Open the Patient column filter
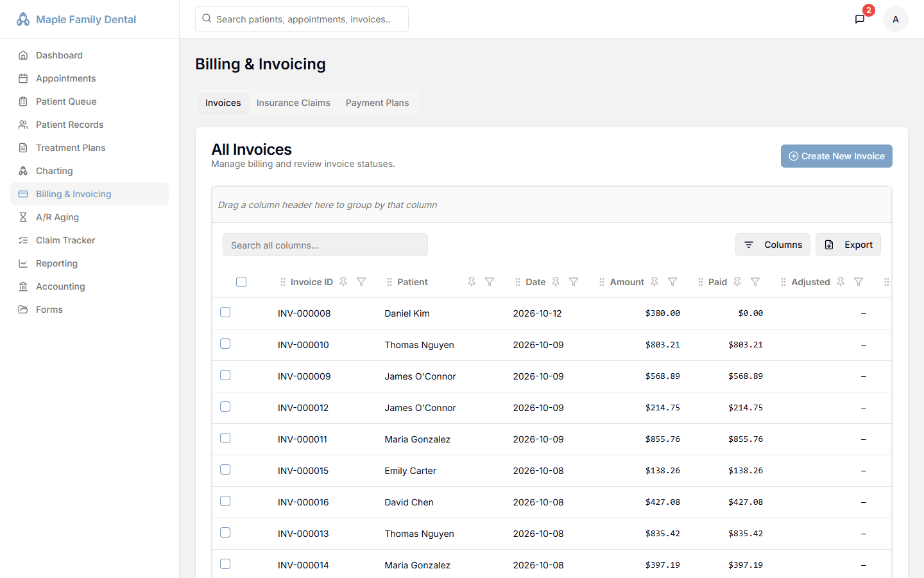 [x=490, y=282]
